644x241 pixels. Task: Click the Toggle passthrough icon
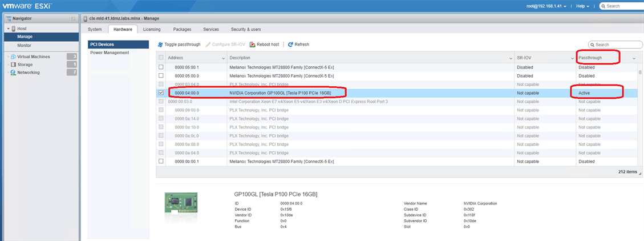[160, 45]
